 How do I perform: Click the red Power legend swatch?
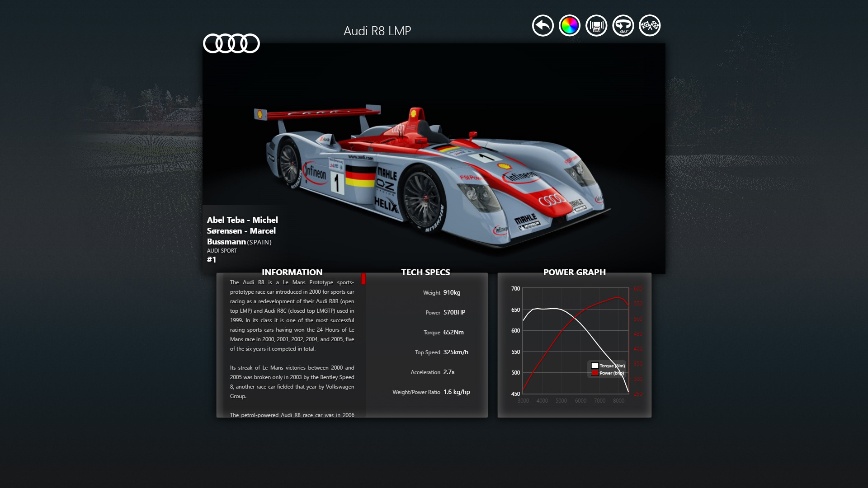(x=595, y=373)
